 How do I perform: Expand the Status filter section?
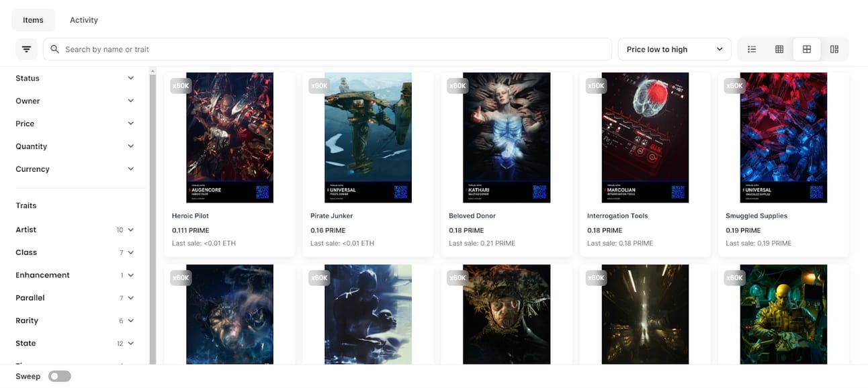75,78
